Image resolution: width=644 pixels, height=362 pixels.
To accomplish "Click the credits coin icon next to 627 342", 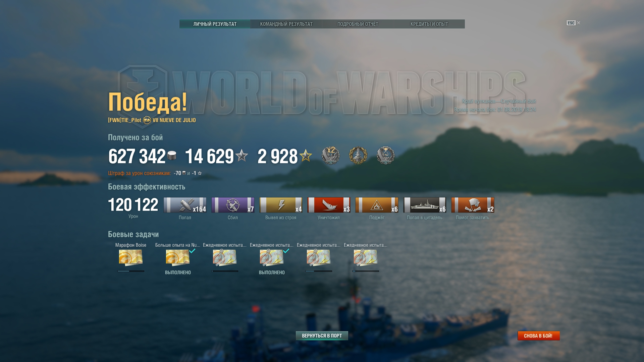I will coord(172,156).
